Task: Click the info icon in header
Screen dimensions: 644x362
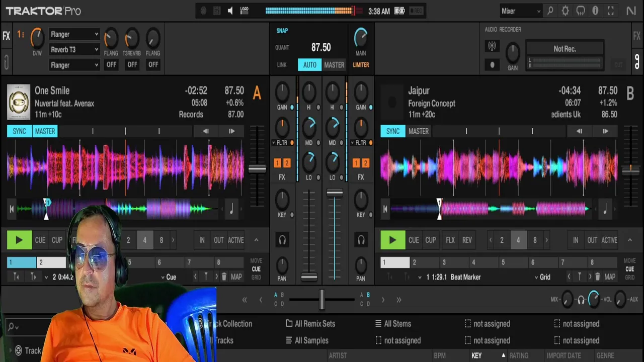Action: [x=596, y=11]
